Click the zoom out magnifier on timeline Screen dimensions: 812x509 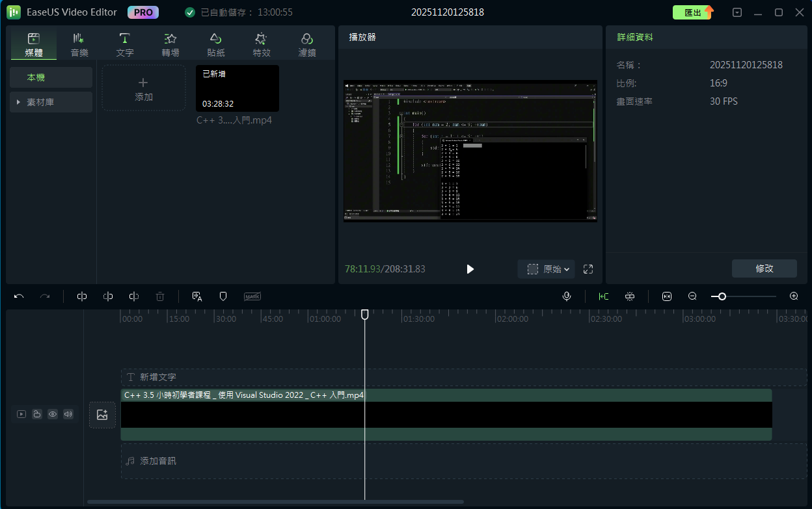click(692, 296)
